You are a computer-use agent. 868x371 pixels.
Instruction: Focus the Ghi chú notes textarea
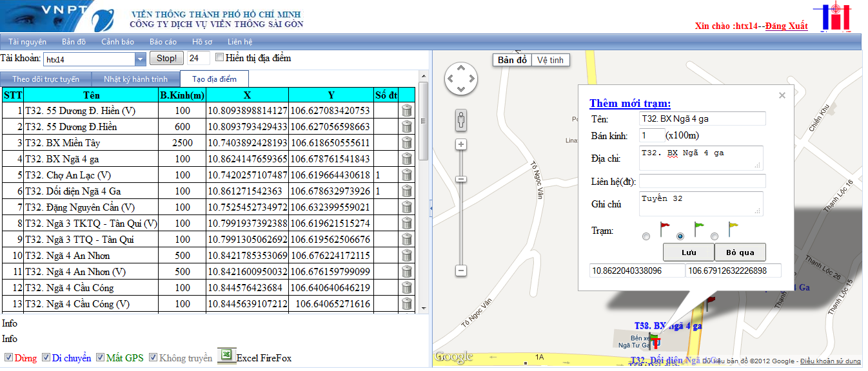701,204
